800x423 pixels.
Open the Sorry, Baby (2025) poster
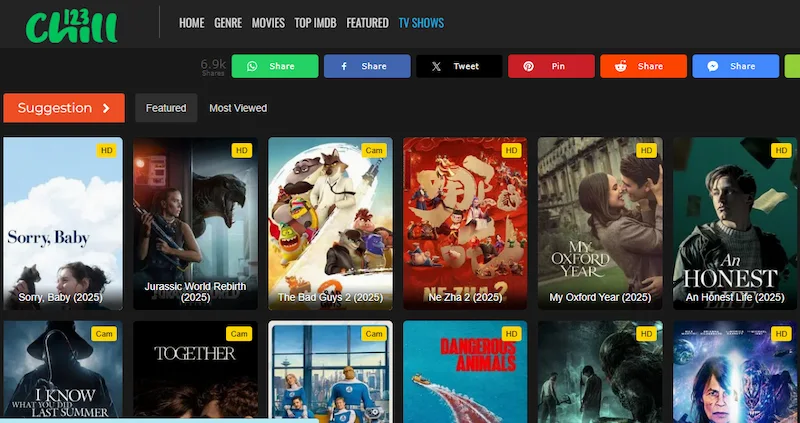(63, 223)
